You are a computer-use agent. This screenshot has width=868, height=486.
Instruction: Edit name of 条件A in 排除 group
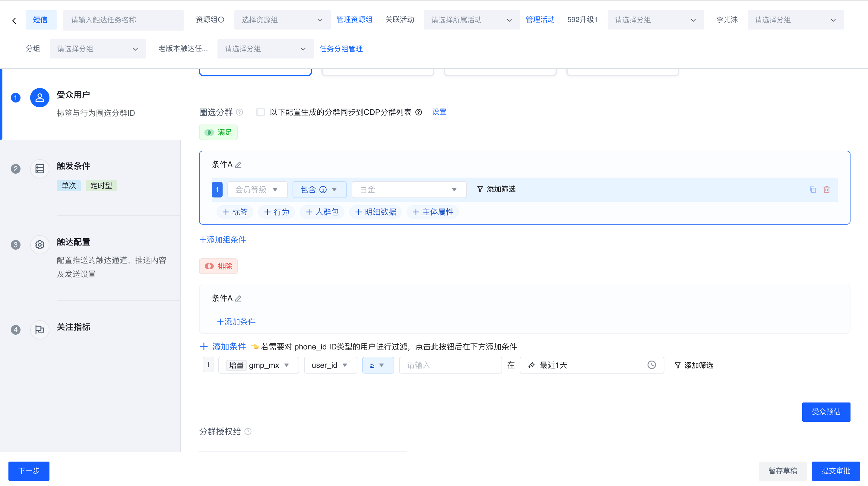238,298
